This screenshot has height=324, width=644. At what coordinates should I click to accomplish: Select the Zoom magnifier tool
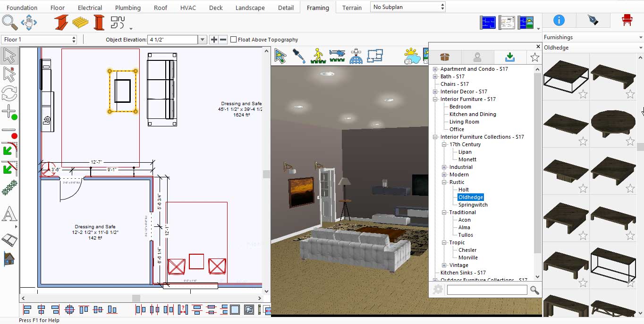tap(9, 22)
